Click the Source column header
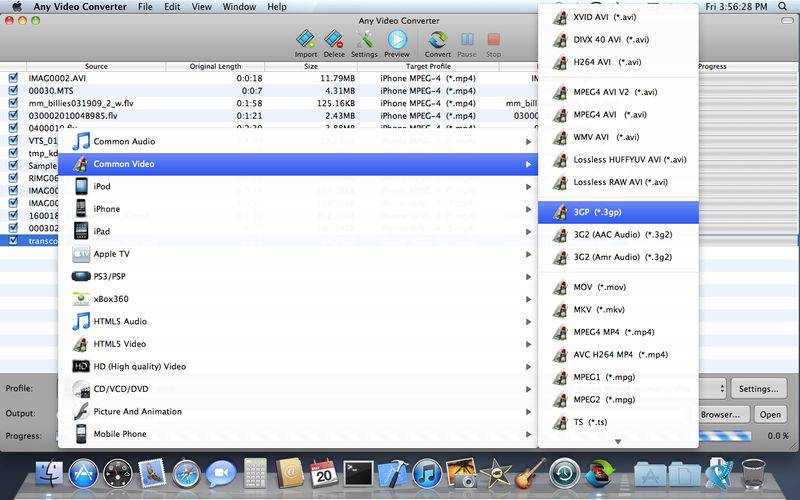800x500 pixels. pyautogui.click(x=96, y=66)
